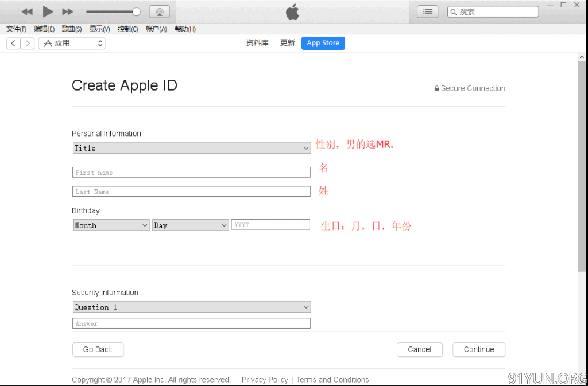This screenshot has width=588, height=386.
Task: Click into the search field
Action: tap(493, 12)
